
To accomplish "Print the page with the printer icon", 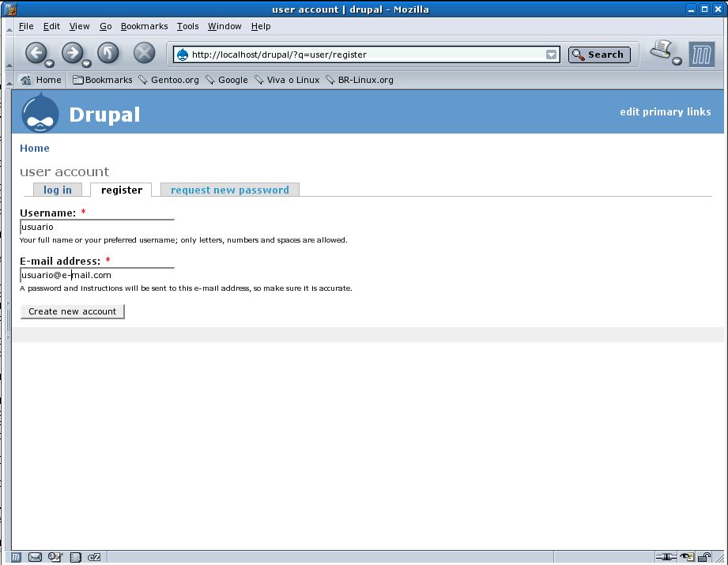I will (661, 50).
